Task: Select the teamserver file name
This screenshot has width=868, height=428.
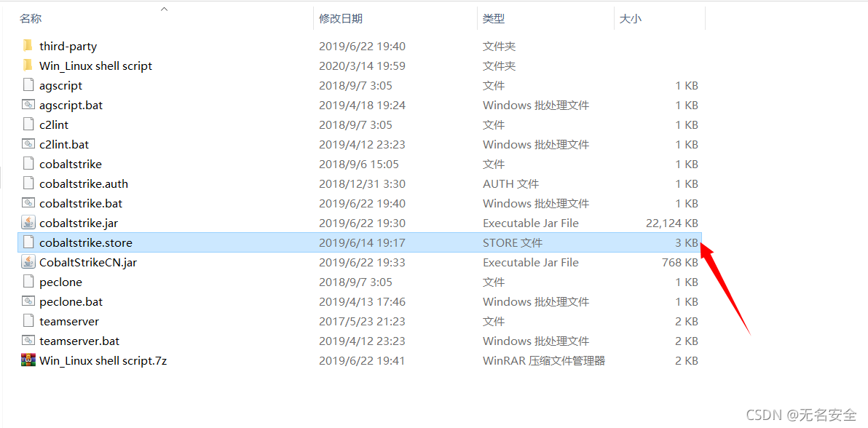Action: (69, 322)
